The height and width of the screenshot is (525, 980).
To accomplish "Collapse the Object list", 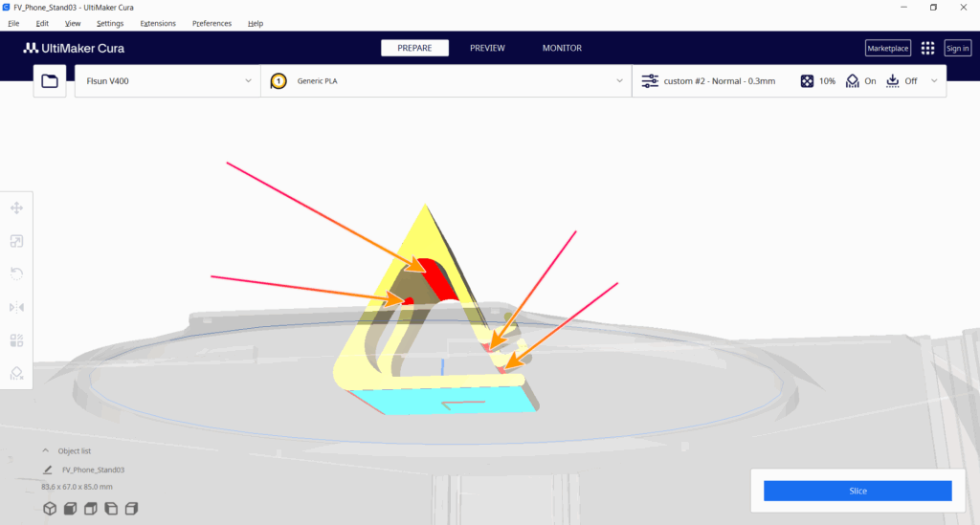I will tap(45, 450).
